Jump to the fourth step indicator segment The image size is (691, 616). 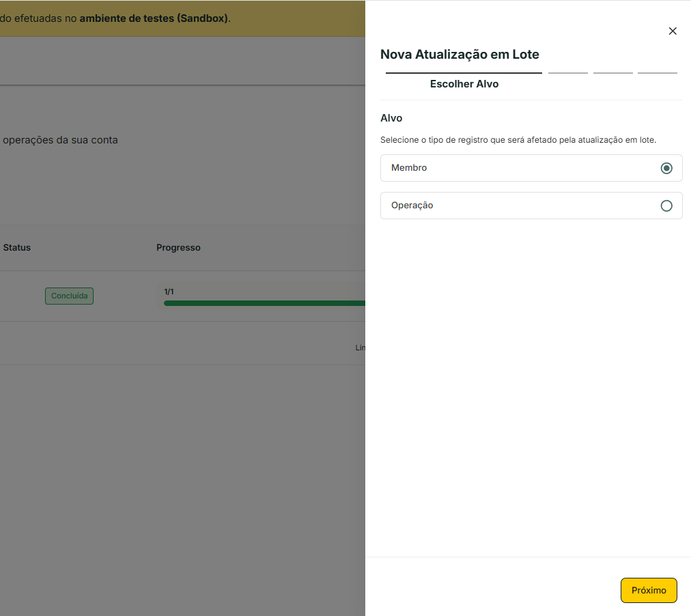(657, 72)
